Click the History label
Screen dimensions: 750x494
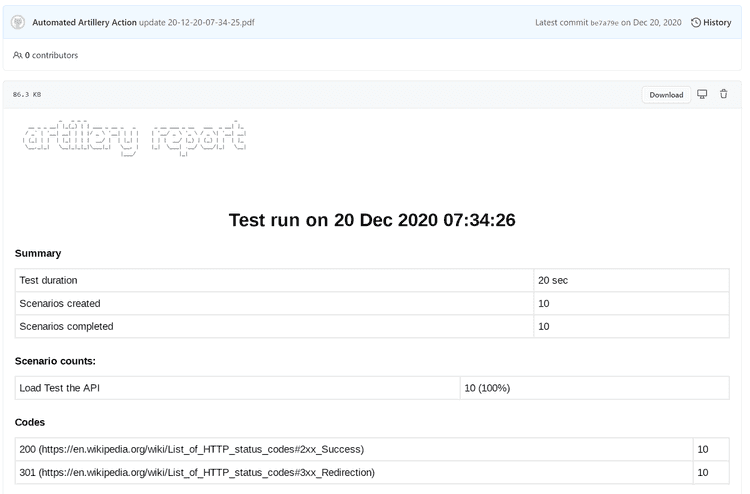tap(717, 22)
